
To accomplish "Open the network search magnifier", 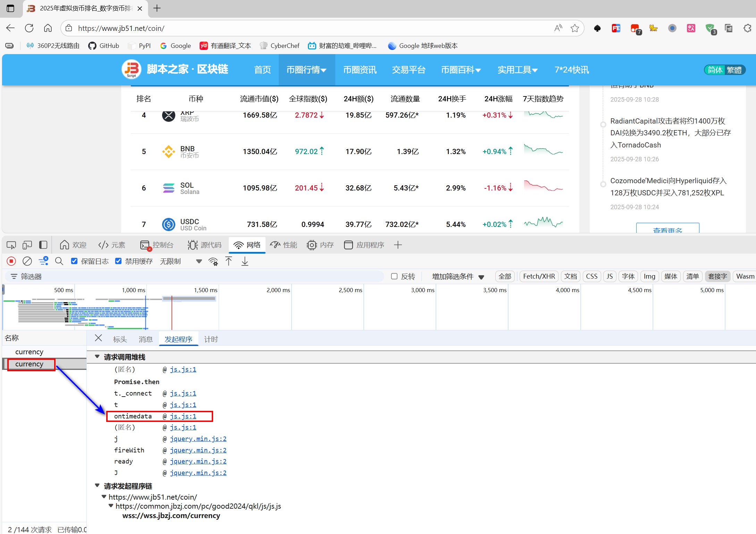I will [x=59, y=261].
